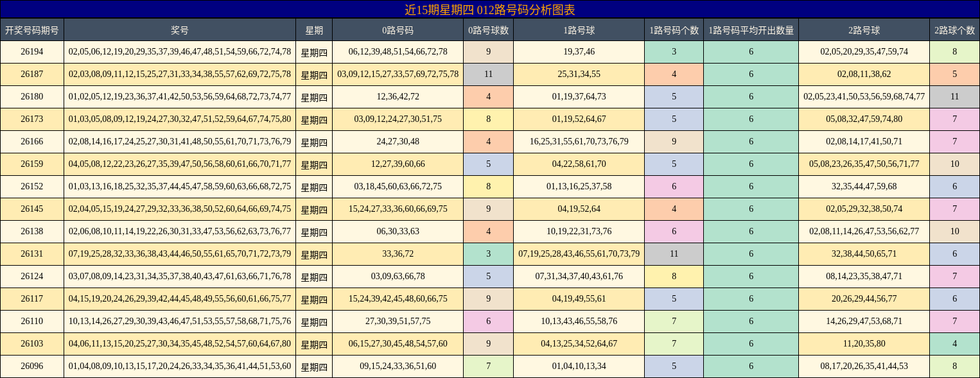The image size is (980, 378).
Task: Click the 1路号球 cell 04,22,58,61,70
Action: click(579, 164)
